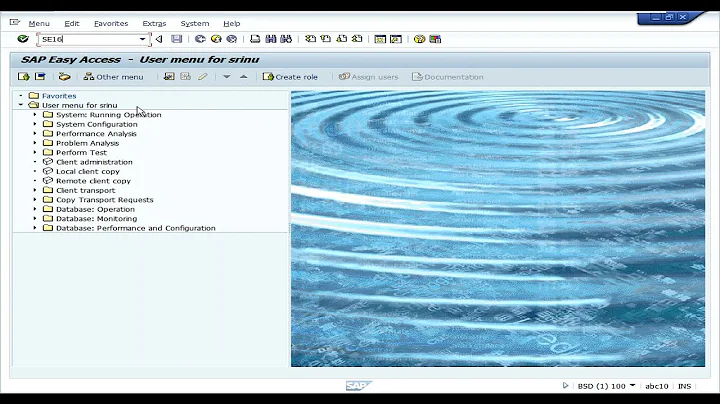Open the Edit menu
Screen dimensions: 720x404
[72, 23]
